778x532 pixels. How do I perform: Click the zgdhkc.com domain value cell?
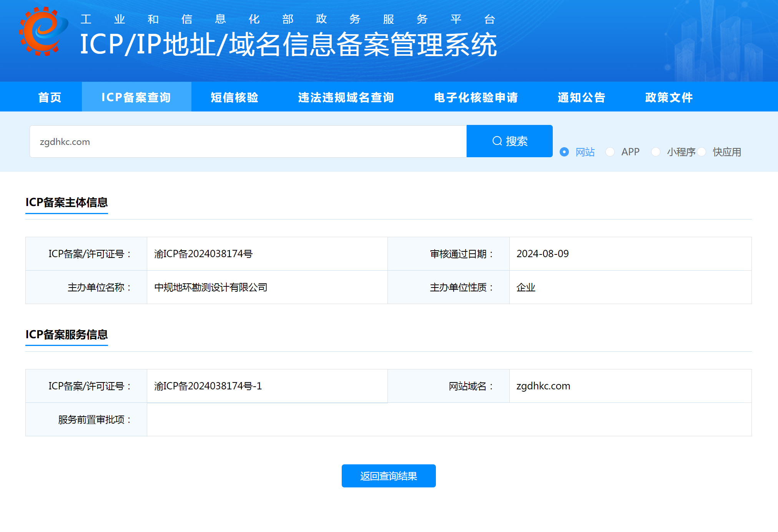pos(543,386)
